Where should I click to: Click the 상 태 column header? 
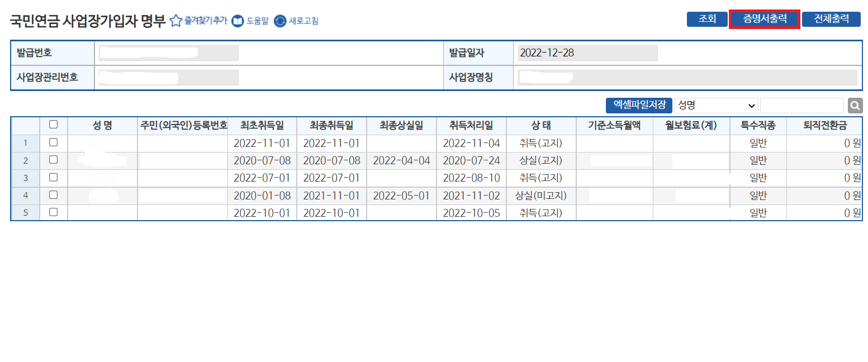point(542,126)
